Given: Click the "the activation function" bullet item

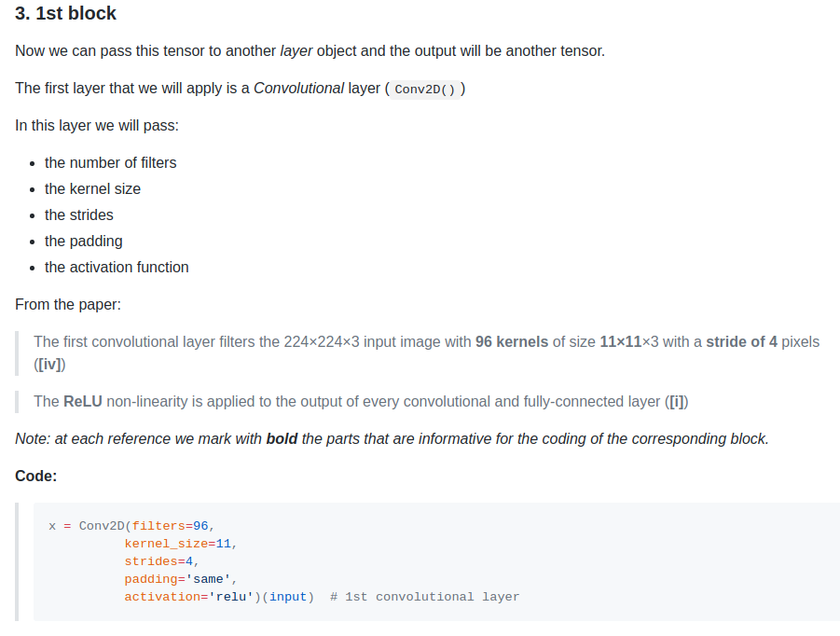Looking at the screenshot, I should click(117, 267).
